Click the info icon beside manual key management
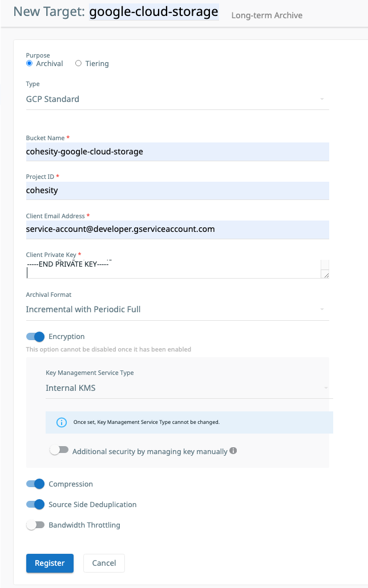Screen dimensions: 368x588 tap(233, 451)
